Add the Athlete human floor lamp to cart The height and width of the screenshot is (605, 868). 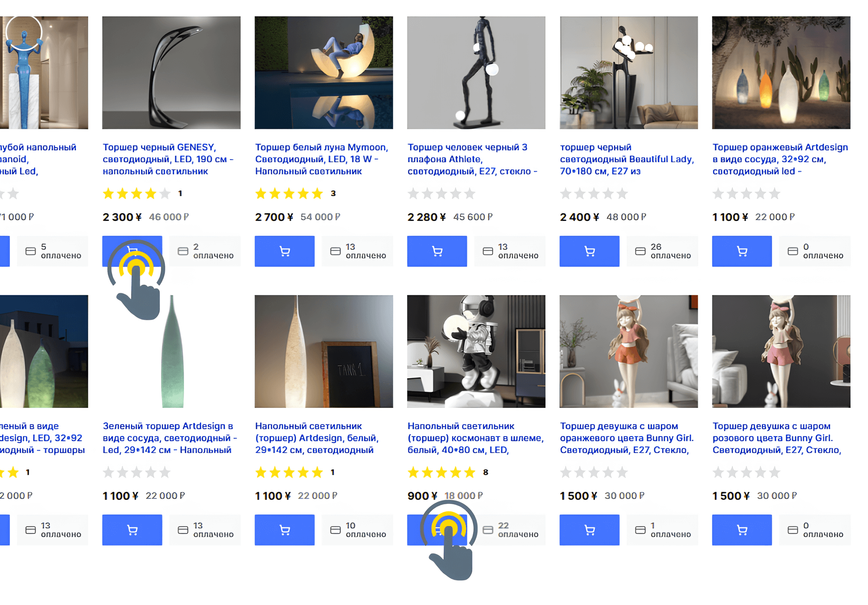tap(437, 251)
